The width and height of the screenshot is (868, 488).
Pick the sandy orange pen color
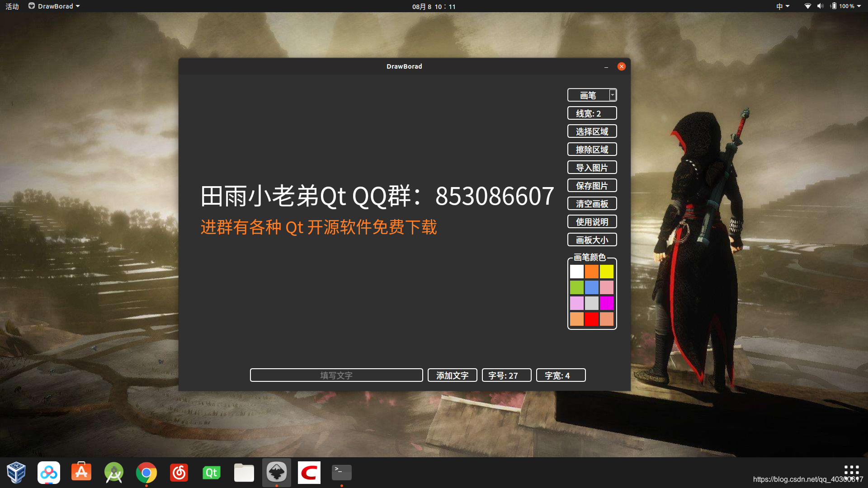click(x=576, y=319)
